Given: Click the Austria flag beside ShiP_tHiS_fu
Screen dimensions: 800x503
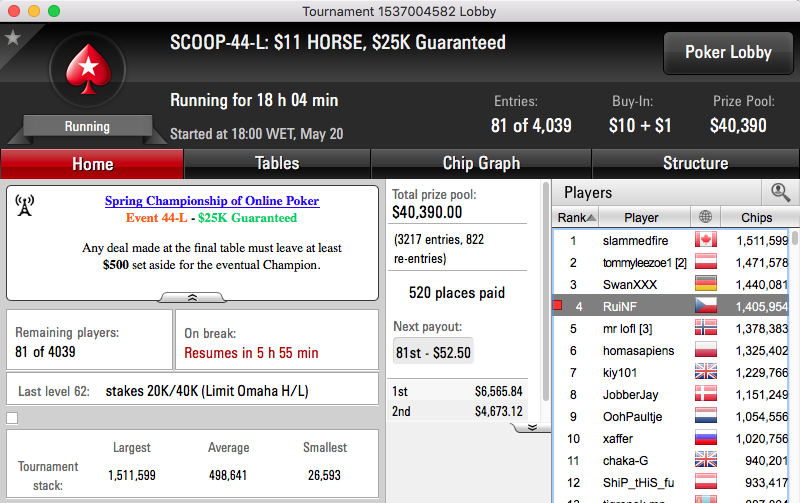Looking at the screenshot, I should pos(706,482).
